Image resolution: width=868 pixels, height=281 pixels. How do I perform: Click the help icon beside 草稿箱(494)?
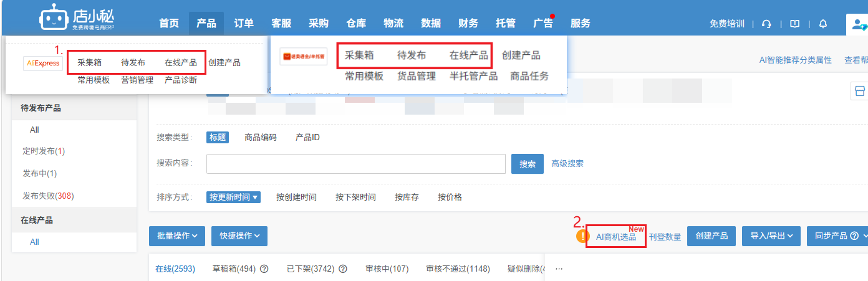(264, 269)
